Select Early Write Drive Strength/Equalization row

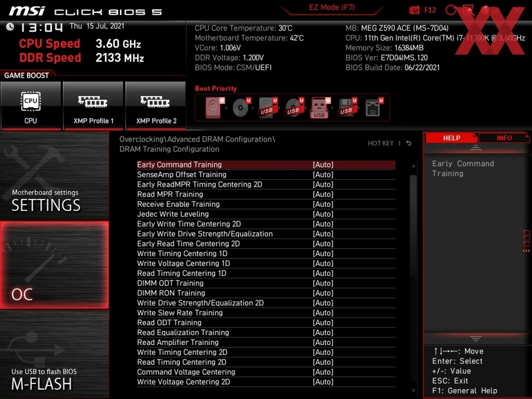tap(266, 234)
